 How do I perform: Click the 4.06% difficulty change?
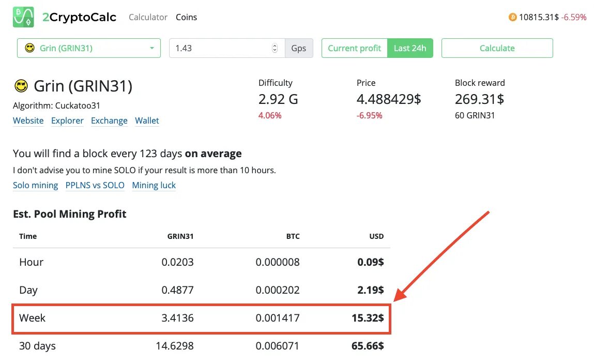tap(270, 115)
